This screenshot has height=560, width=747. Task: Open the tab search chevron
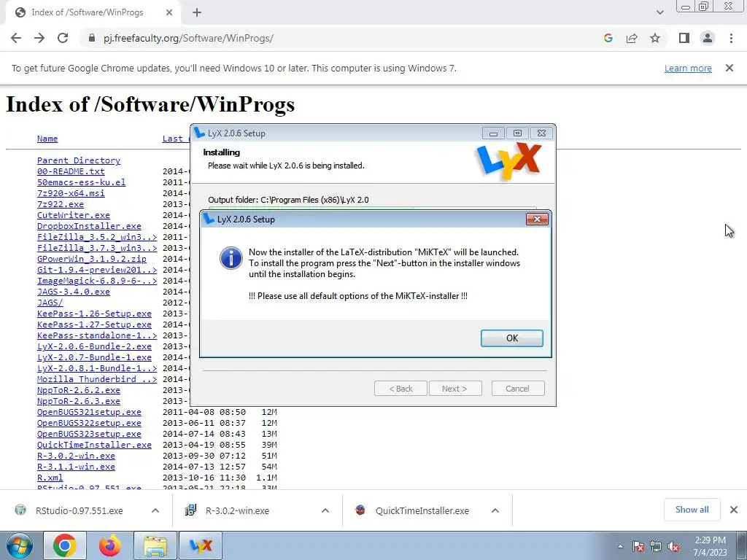tap(659, 12)
